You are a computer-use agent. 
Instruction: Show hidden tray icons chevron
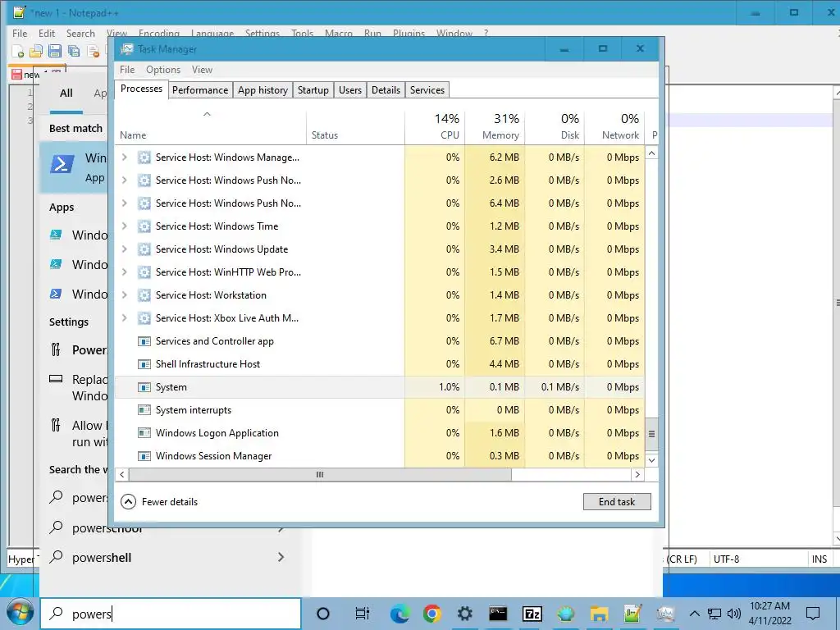(x=694, y=614)
